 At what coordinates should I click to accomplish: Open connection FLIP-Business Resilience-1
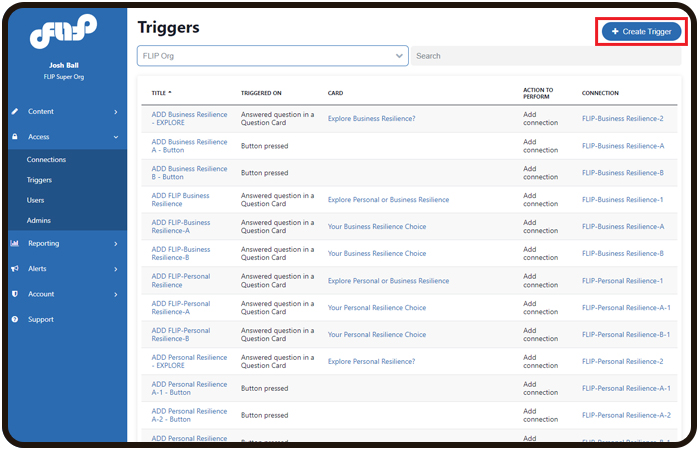[622, 200]
